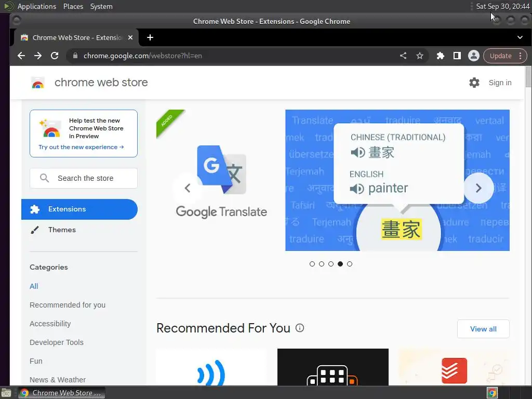Click the Chrome tray icon in the taskbar
This screenshot has height=399, width=532.
pos(492,393)
